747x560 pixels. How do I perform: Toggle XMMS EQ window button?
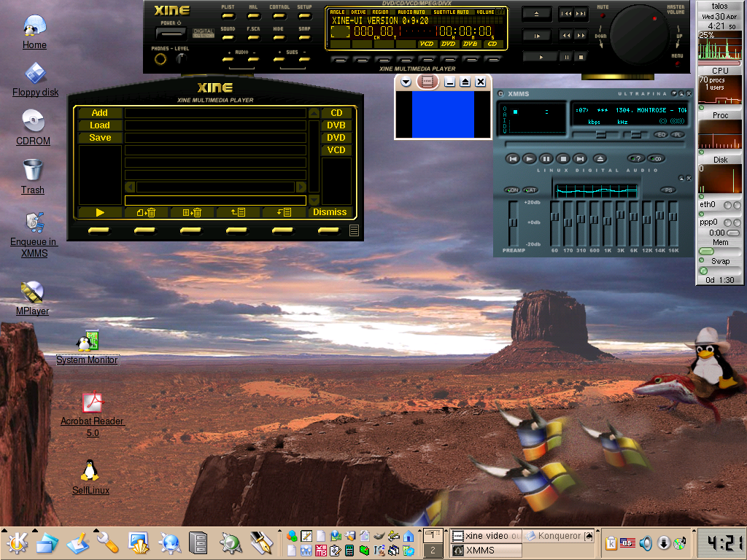(x=661, y=135)
